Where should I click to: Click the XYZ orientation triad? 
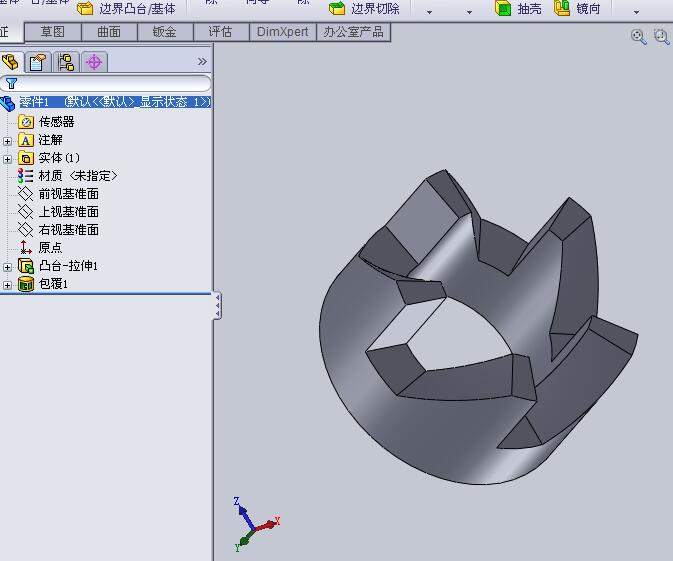pyautogui.click(x=256, y=525)
